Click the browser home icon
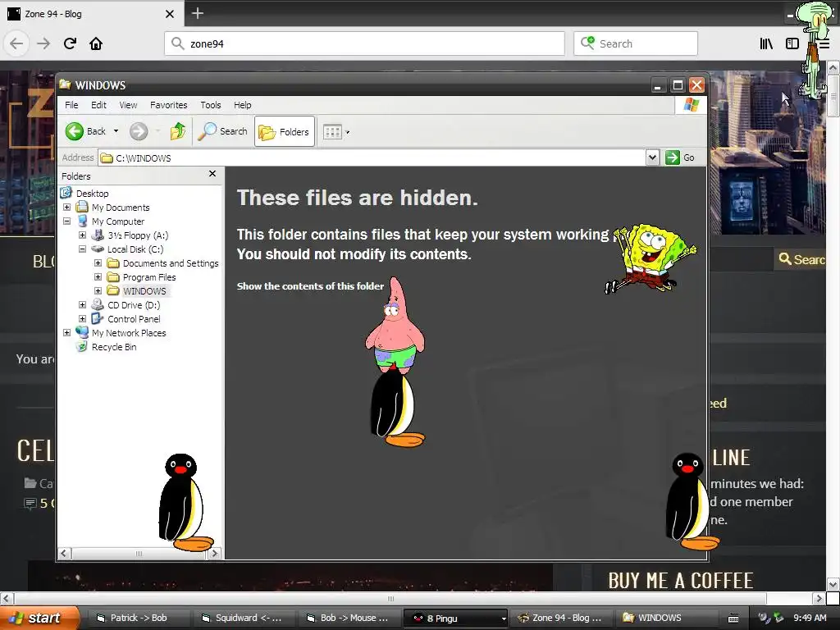 96,43
